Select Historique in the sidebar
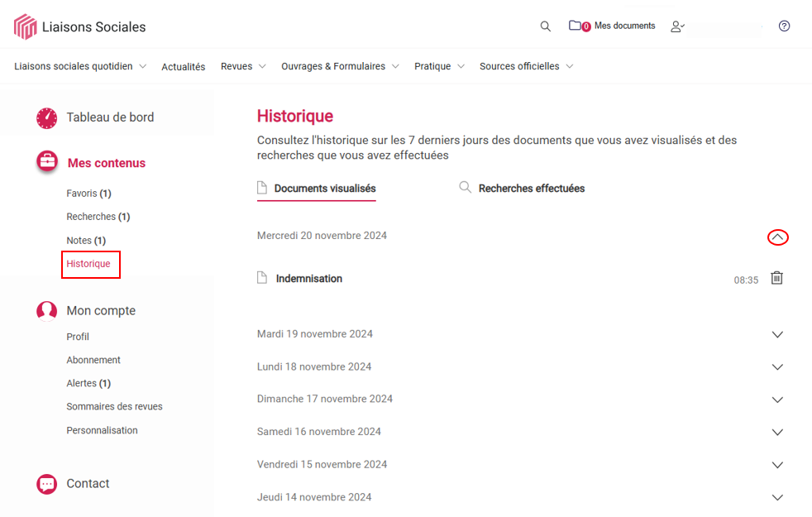812x517 pixels. pos(88,264)
